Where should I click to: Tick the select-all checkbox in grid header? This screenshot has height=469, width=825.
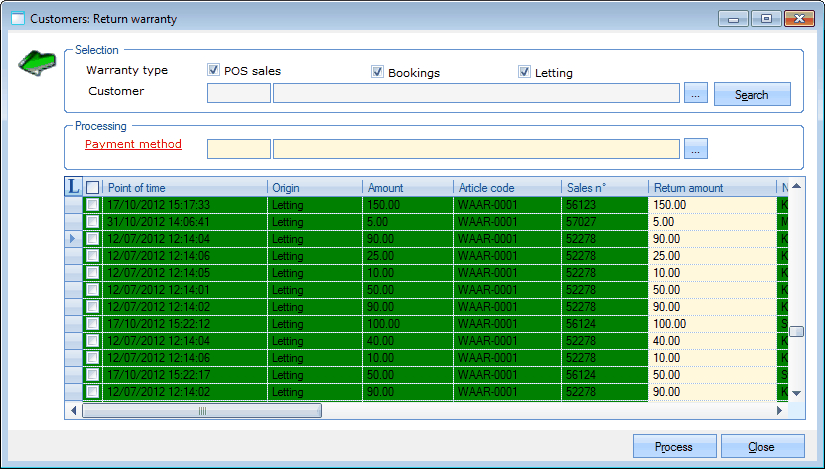(93, 187)
